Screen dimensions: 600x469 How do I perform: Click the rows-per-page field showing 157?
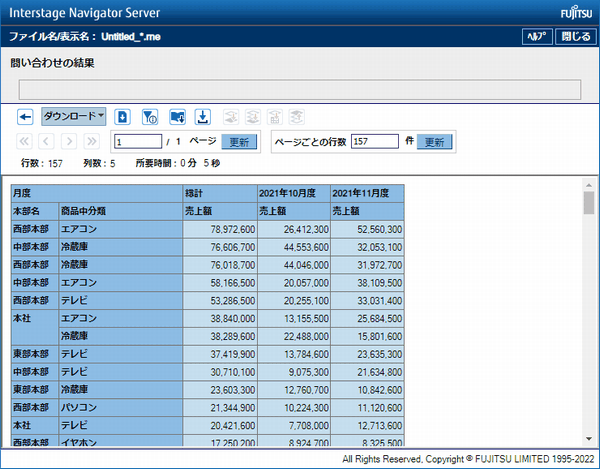[x=375, y=142]
